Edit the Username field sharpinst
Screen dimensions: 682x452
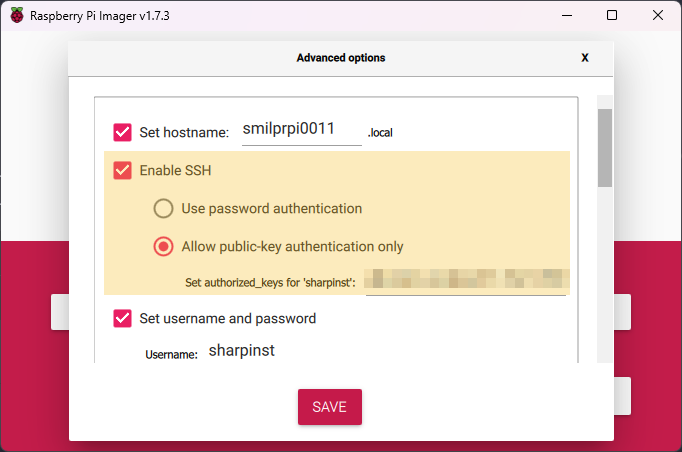(241, 351)
